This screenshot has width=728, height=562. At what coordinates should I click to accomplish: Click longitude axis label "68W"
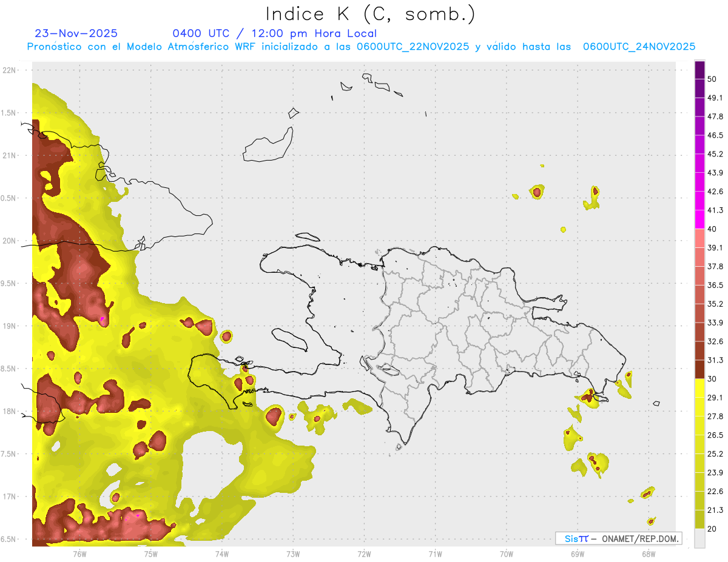pos(649,554)
